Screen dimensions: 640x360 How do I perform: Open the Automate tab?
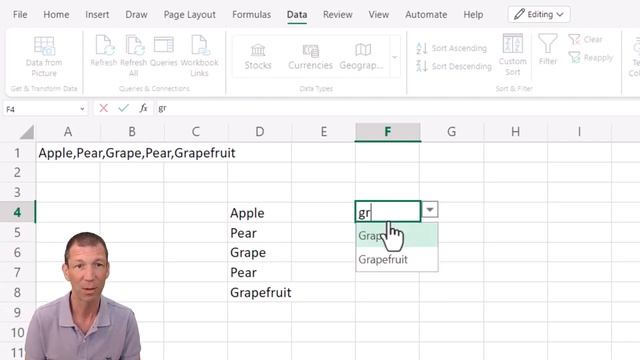426,15
